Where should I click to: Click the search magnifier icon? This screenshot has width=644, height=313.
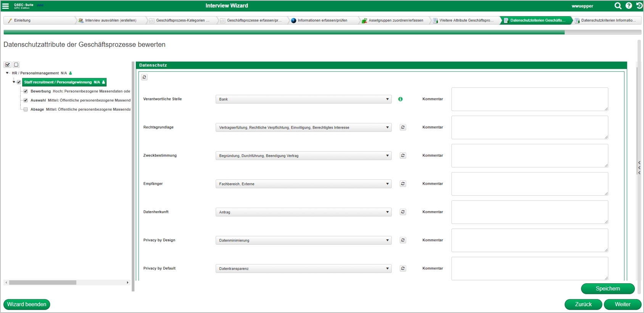(x=618, y=6)
